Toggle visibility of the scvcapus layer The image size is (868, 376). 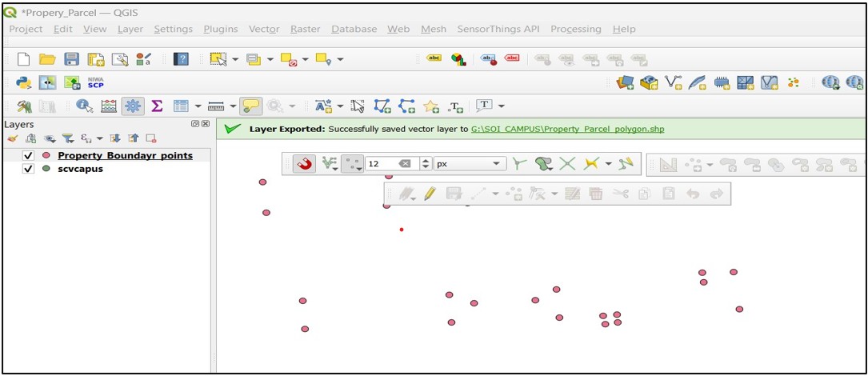[x=29, y=169]
